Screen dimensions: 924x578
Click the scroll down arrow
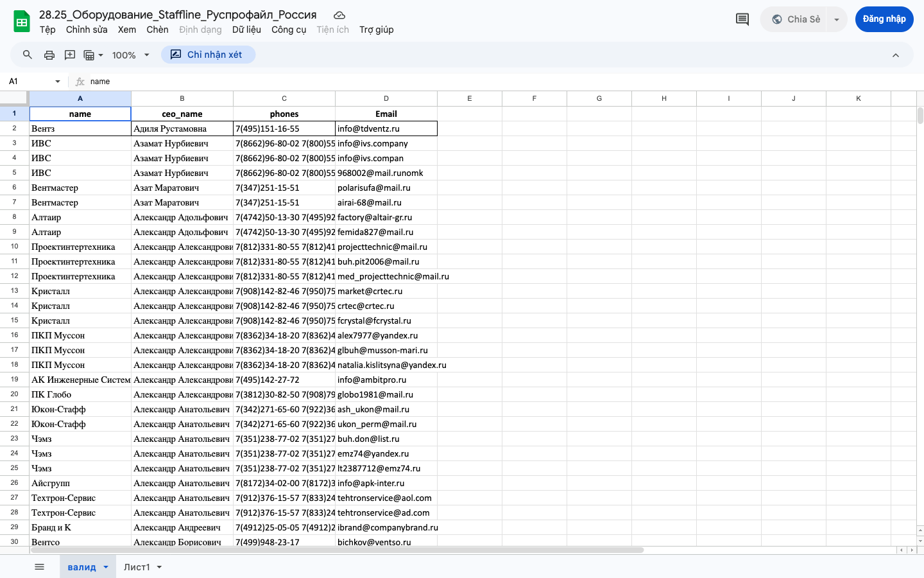pos(920,541)
